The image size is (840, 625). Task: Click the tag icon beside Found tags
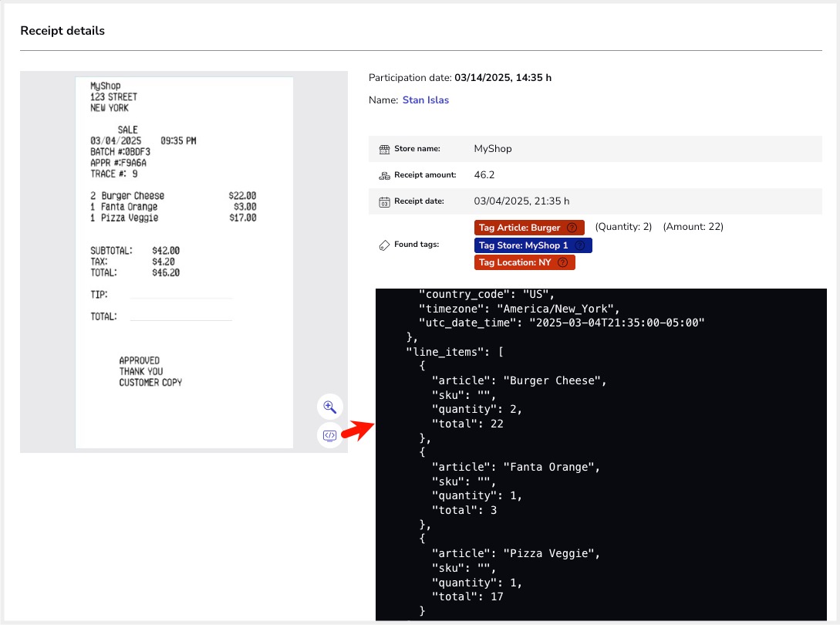click(384, 245)
